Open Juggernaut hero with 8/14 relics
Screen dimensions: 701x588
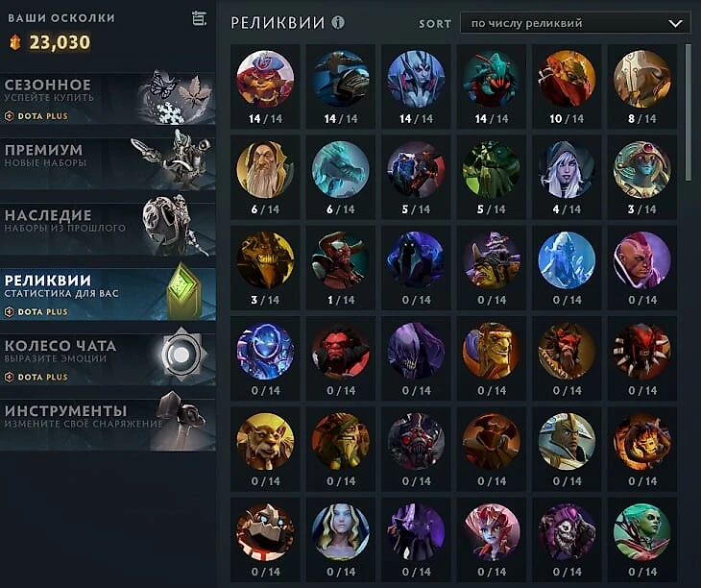(x=641, y=79)
